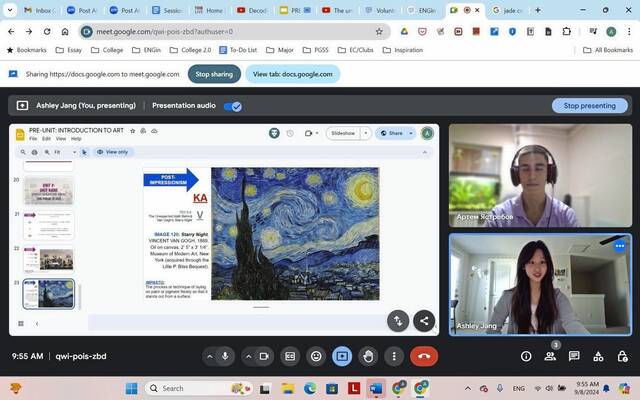The image size is (640, 400).
Task: Click Slideshow button in Slides
Action: point(343,133)
